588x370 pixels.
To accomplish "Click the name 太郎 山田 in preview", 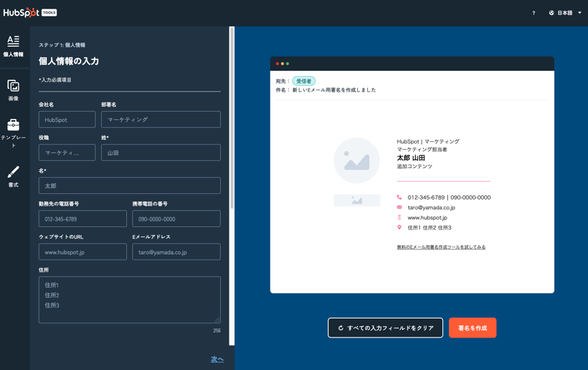I will coord(411,158).
